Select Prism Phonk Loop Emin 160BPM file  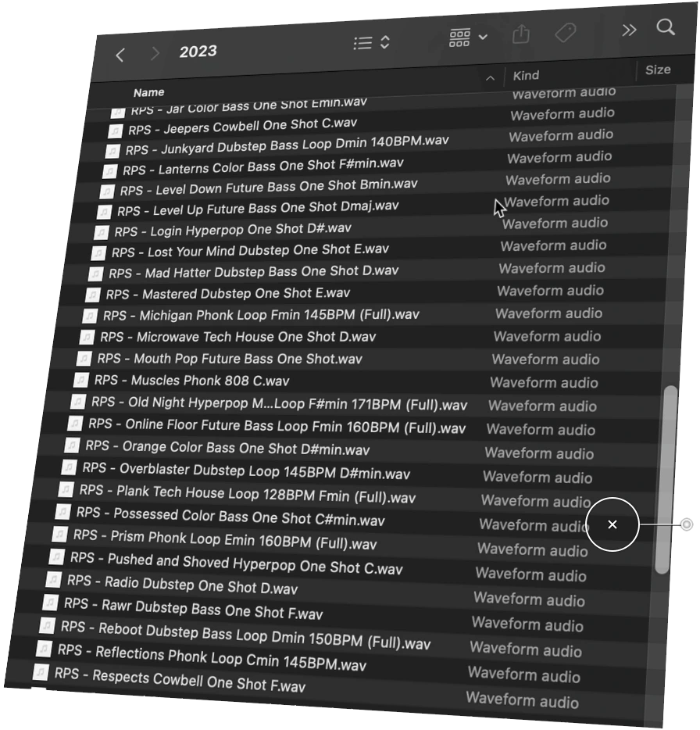point(224,540)
